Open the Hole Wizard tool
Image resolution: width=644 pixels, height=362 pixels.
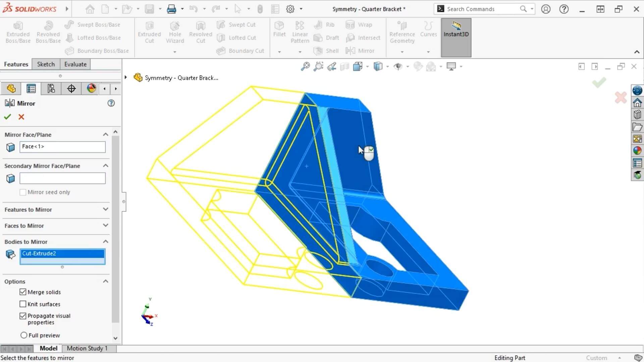click(175, 32)
